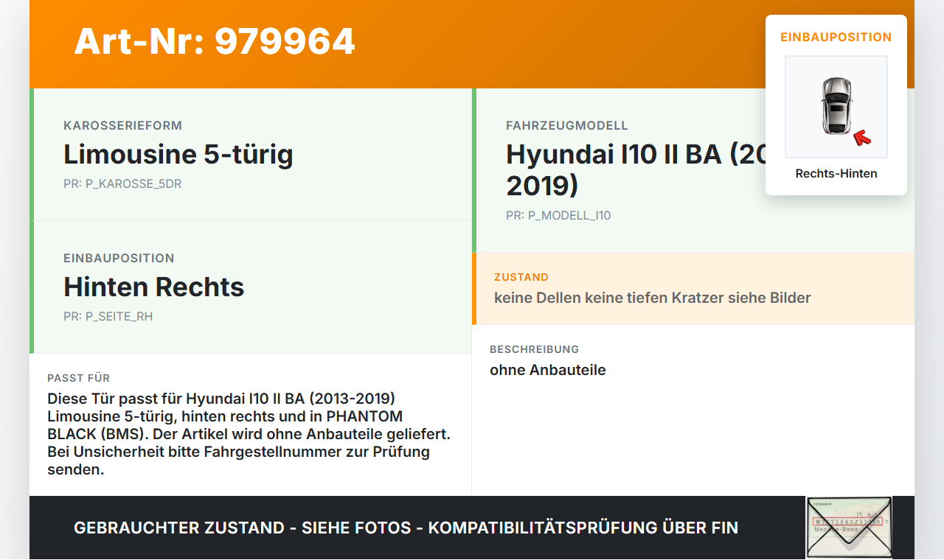This screenshot has width=944, height=560.
Task: Open the PR: P_KAROSSE_5DR code
Action: point(122,183)
